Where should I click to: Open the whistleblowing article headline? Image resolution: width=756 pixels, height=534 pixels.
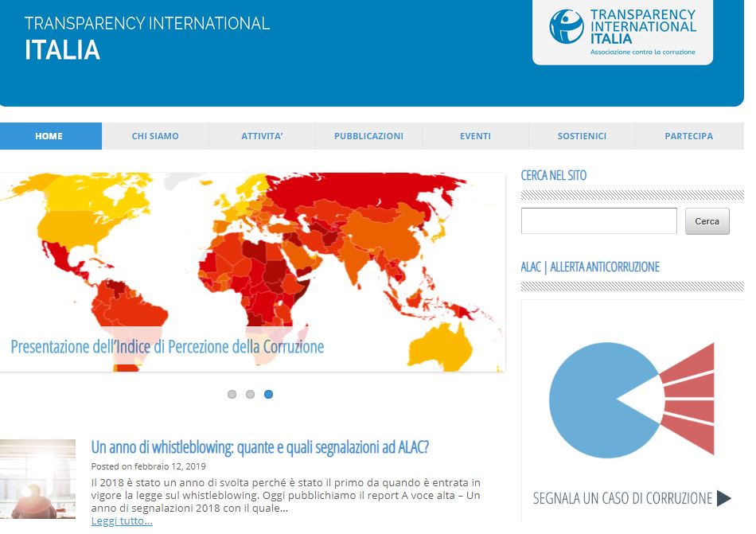point(260,447)
